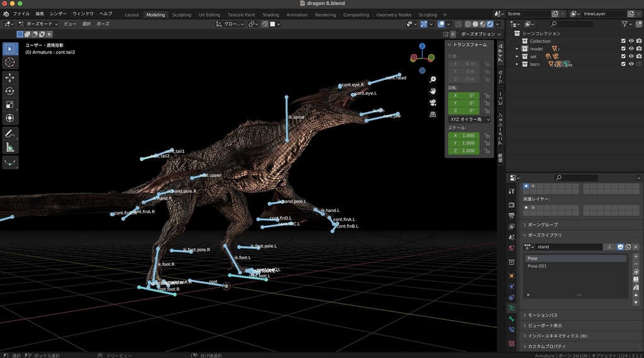
Task: Expand the model collection
Action: [x=517, y=49]
